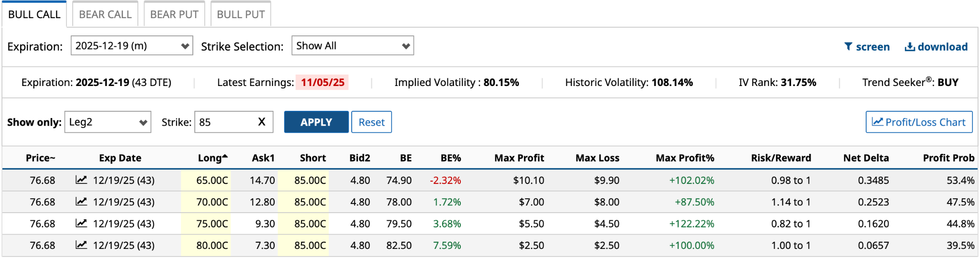Open the Profit/Loss Chart
This screenshot has height=258, width=980.
pos(919,122)
